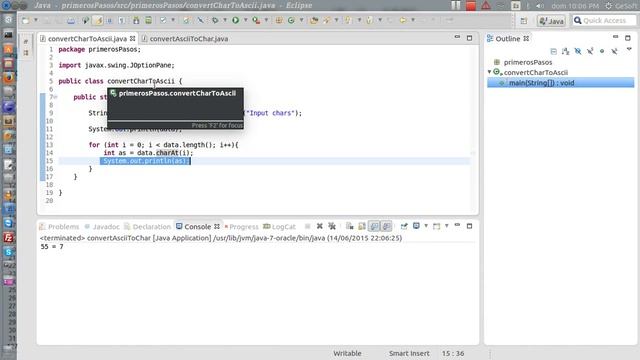The width and height of the screenshot is (640, 360).
Task: Switch to the Java perspective button
Action: pos(551,20)
